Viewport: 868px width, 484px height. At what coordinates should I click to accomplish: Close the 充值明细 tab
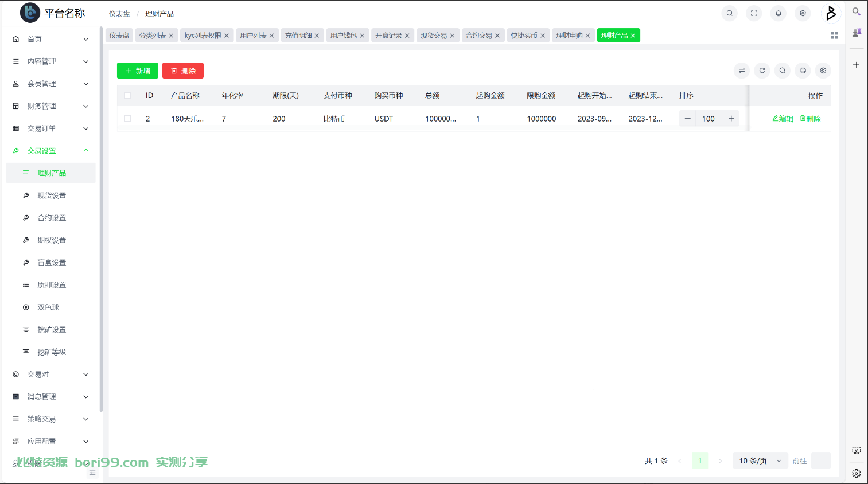click(317, 36)
